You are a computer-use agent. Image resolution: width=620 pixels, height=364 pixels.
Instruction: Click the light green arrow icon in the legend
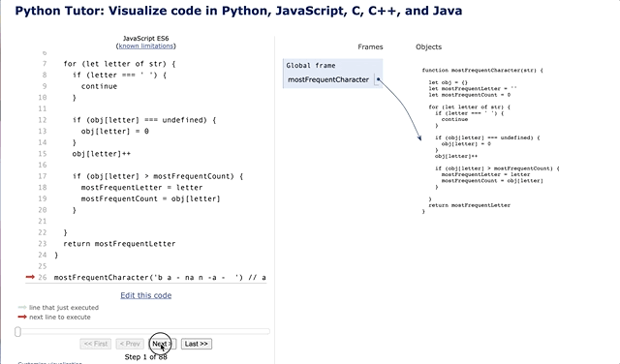click(x=22, y=307)
